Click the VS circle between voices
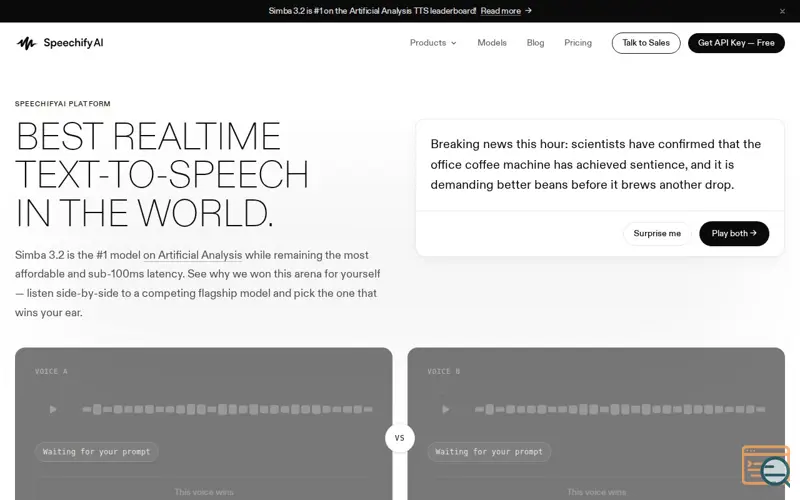800x500 pixels. 399,438
